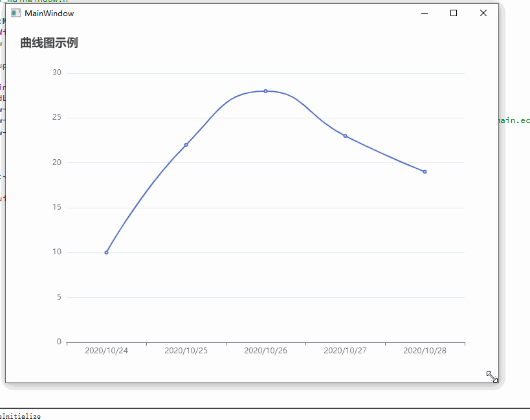
Task: Click the resize grip at bottom-right corner
Action: 492,376
